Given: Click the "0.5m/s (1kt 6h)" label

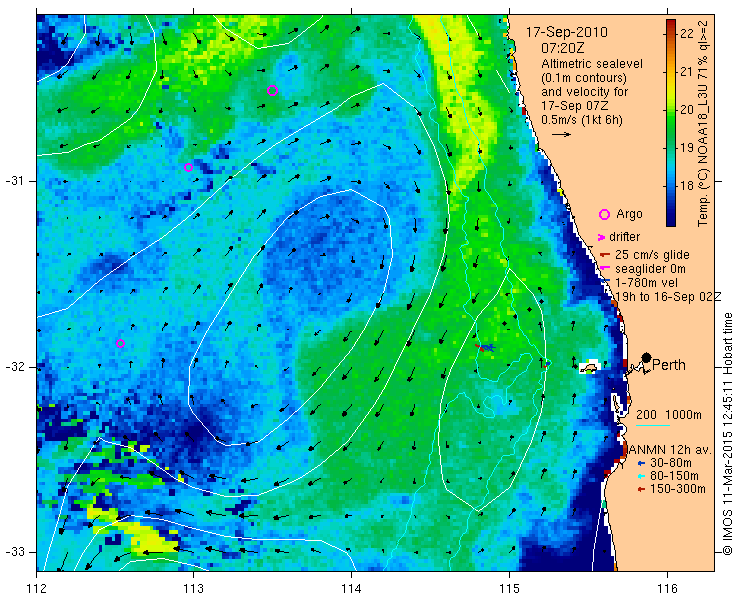Looking at the screenshot, I should (582, 120).
